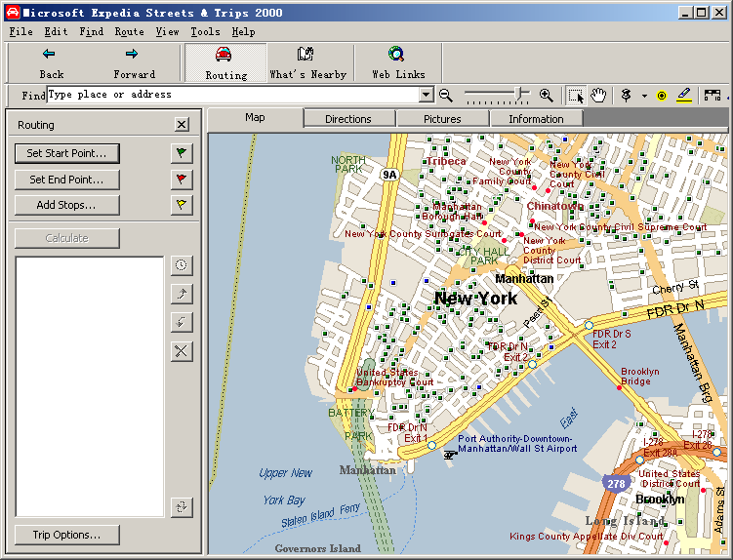Select the Highlighter drawing tool
This screenshot has width=733, height=560.
pos(684,96)
